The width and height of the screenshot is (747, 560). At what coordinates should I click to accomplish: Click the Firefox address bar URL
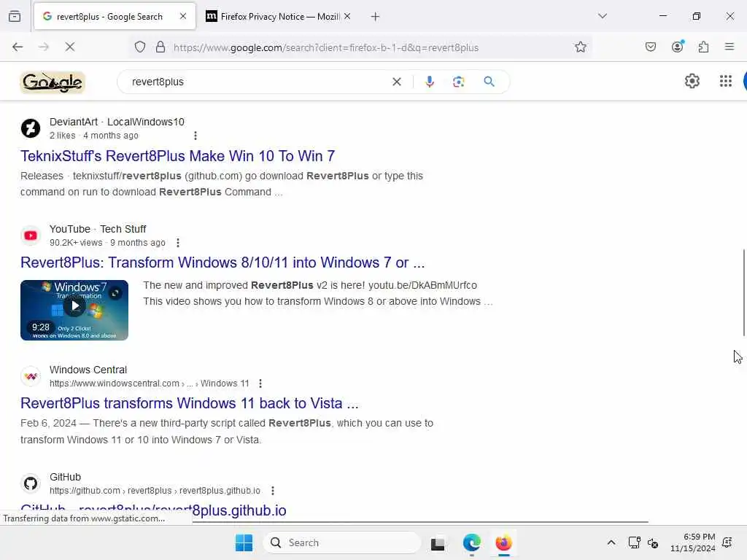pyautogui.click(x=326, y=47)
